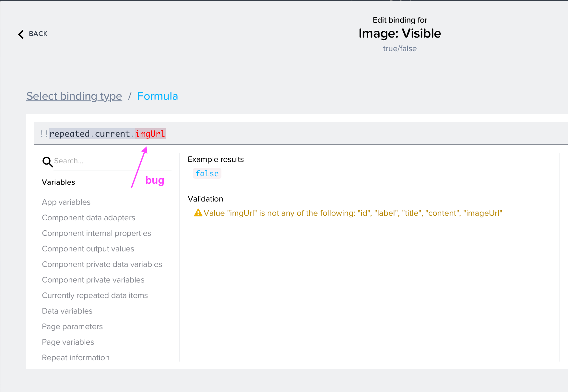568x392 pixels.
Task: Click the 'Image: Visible' title
Action: point(400,33)
